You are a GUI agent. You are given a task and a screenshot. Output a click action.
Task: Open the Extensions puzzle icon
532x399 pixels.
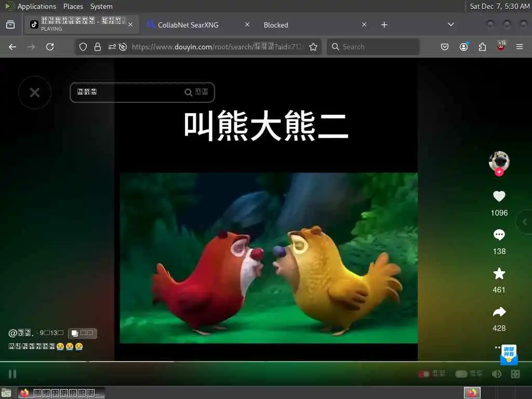pos(482,47)
